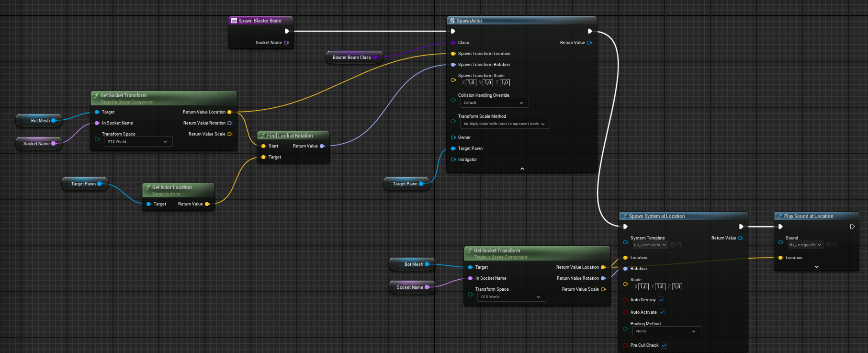Click the Socket Name pin on Spawn Blaster Beam
Image resolution: width=868 pixels, height=353 pixels.
pyautogui.click(x=286, y=43)
